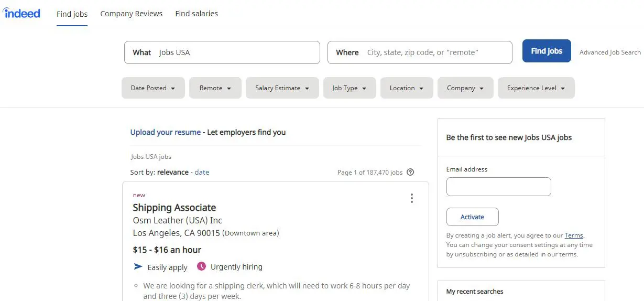Click the Urgently hiring clock icon

point(202,266)
